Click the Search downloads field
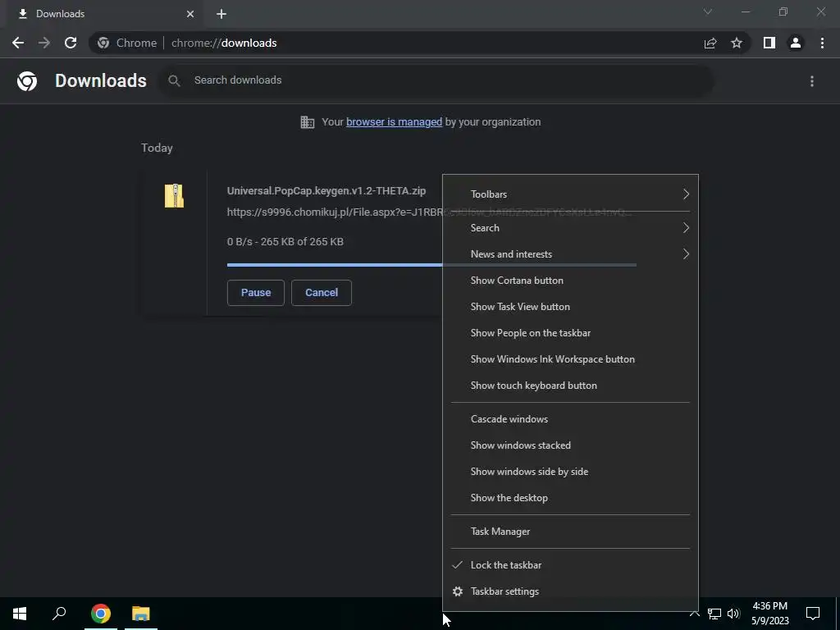 (436, 81)
